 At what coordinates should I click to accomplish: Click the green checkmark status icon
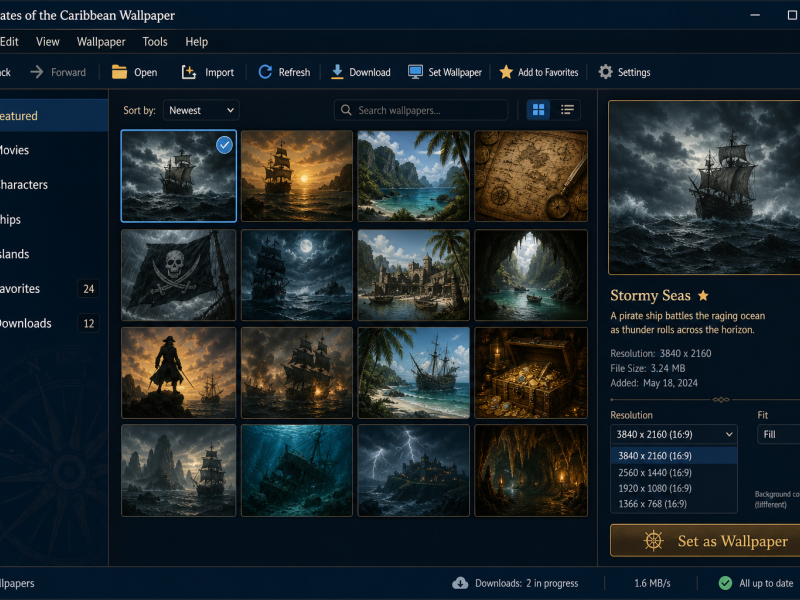tap(725, 583)
